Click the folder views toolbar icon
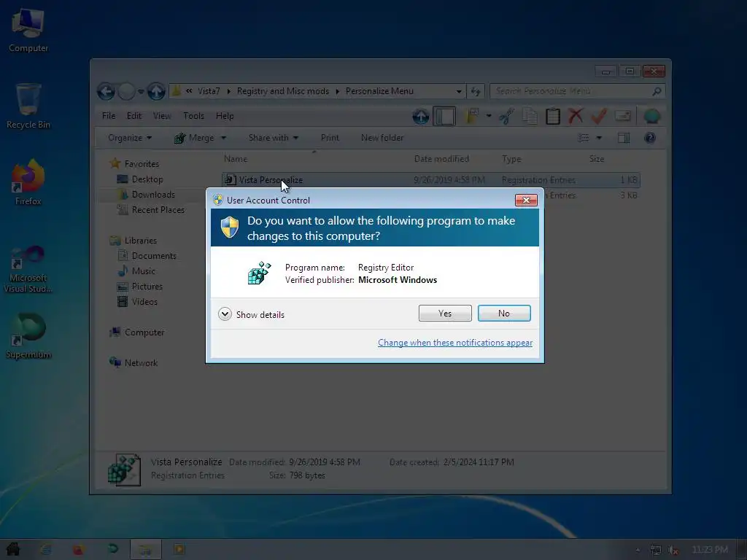 (x=472, y=116)
